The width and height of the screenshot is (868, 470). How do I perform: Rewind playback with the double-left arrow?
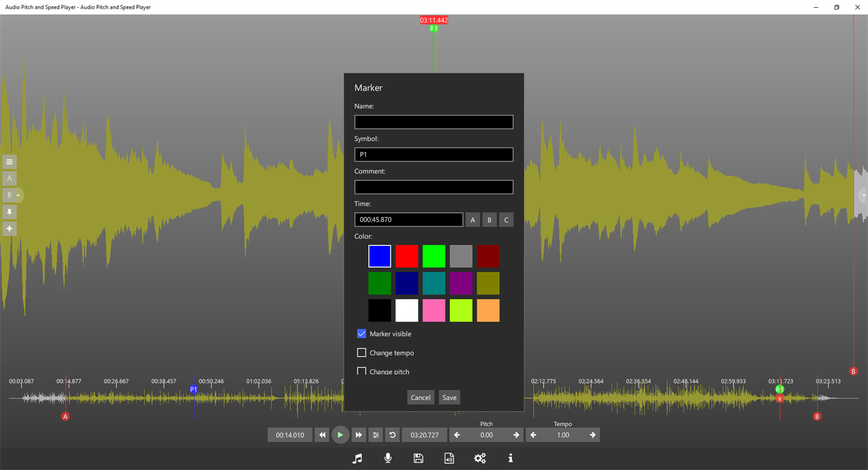coord(322,435)
